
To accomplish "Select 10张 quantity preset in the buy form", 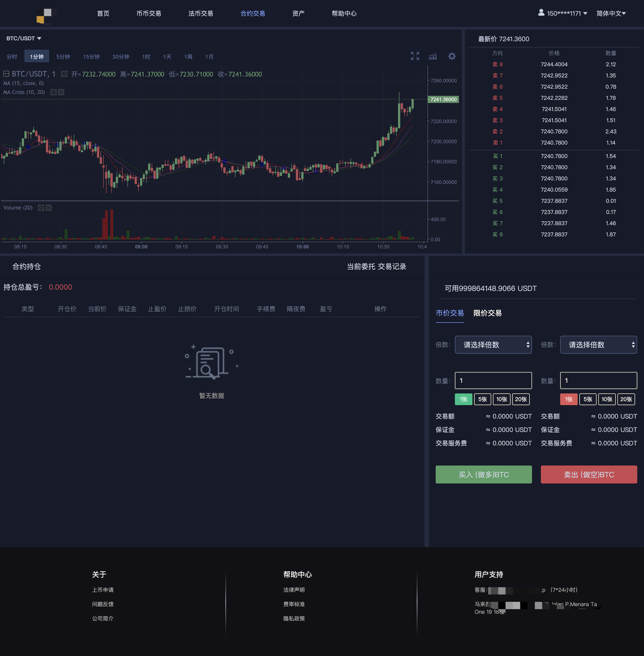I will pyautogui.click(x=501, y=399).
